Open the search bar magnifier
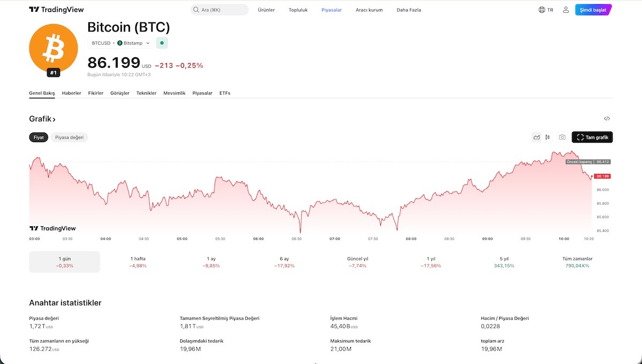 click(196, 9)
